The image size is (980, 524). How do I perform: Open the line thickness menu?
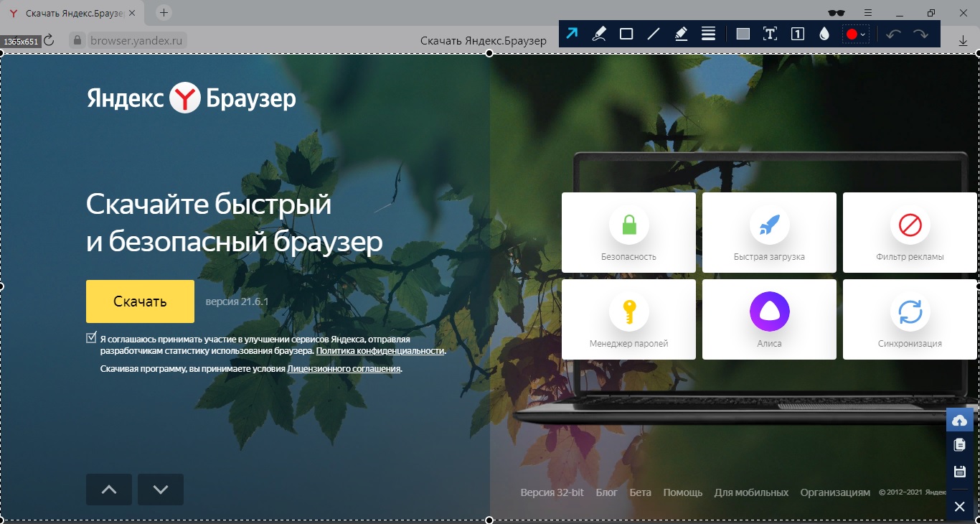click(x=709, y=34)
